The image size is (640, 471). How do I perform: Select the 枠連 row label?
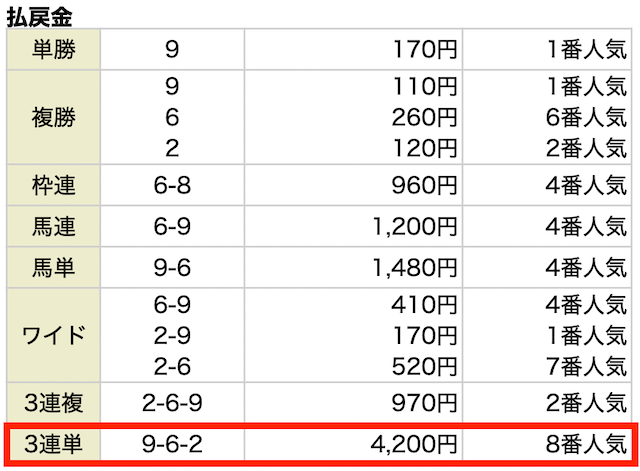[53, 185]
